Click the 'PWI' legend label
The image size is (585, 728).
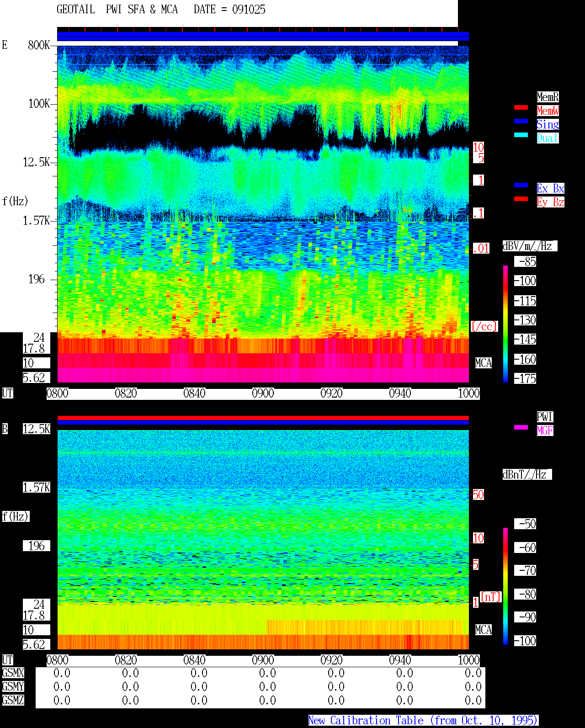point(545,417)
